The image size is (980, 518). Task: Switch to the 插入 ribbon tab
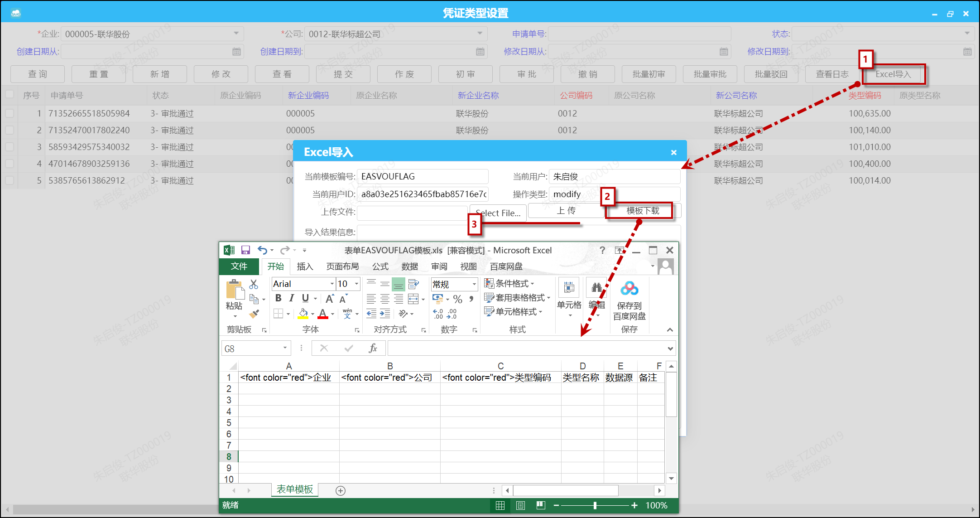pyautogui.click(x=305, y=266)
